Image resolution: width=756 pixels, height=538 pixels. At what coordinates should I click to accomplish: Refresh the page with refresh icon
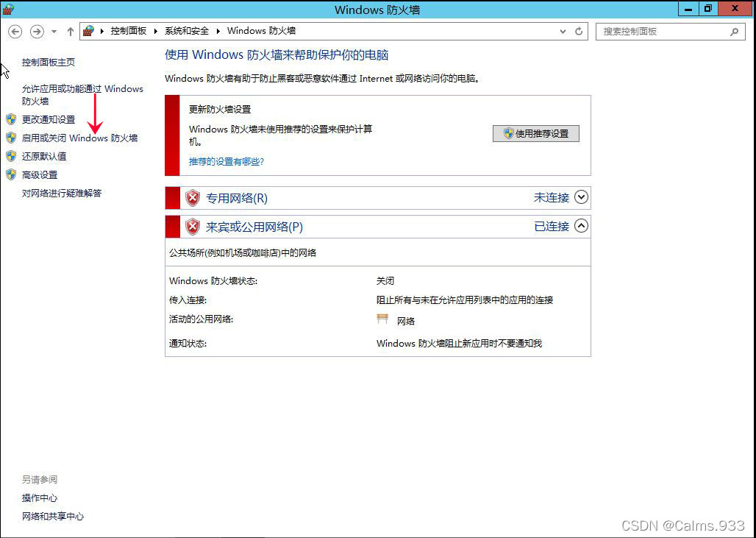[579, 32]
